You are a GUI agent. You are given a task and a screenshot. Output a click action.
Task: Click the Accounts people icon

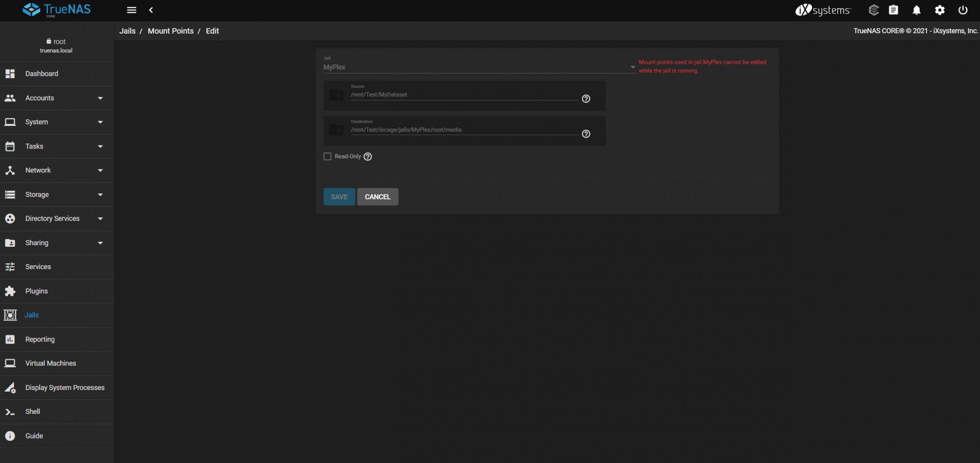click(10, 98)
